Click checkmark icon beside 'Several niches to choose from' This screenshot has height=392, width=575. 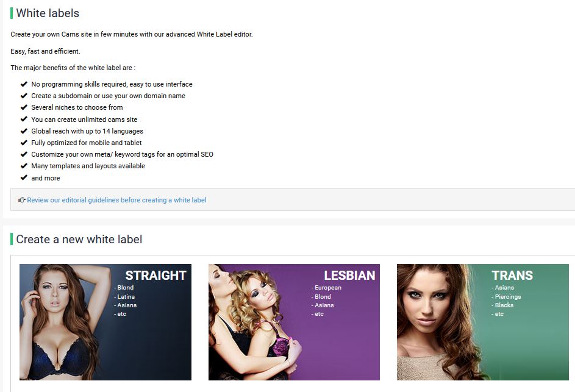24,107
